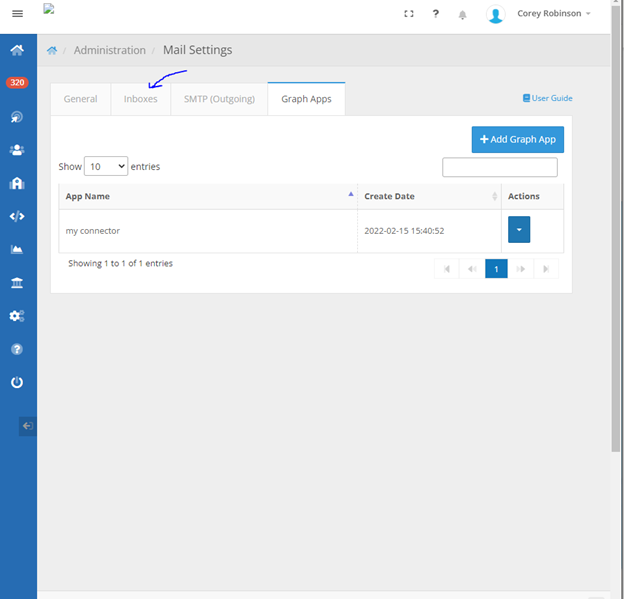This screenshot has height=599, width=624.
Task: Open the hamburger menu in top bar
Action: (17, 14)
